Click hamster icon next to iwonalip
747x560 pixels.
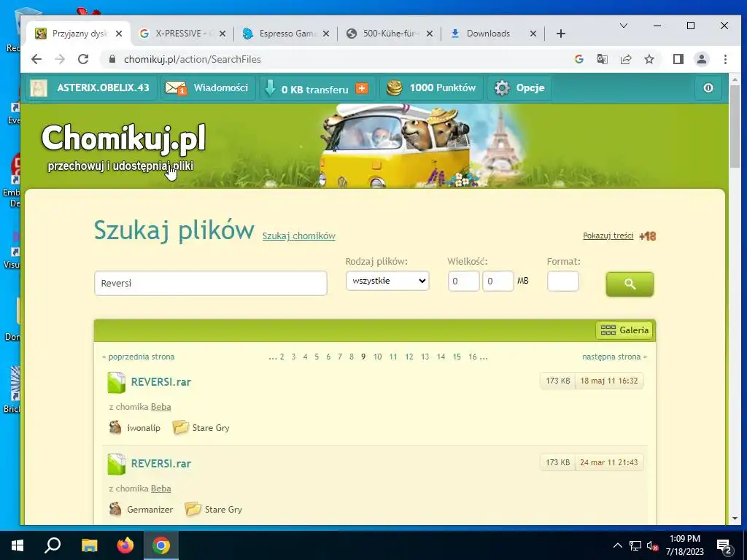115,427
